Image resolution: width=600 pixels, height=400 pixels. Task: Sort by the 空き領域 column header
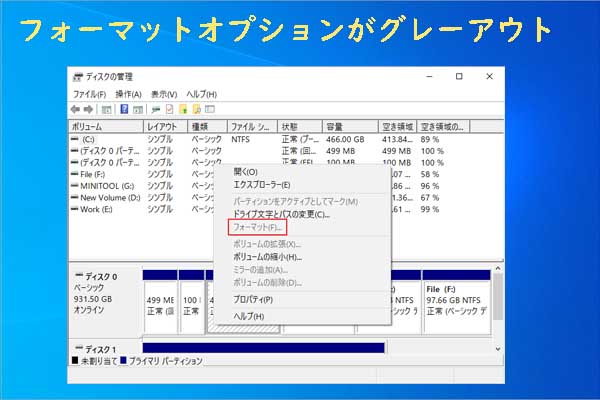398,127
